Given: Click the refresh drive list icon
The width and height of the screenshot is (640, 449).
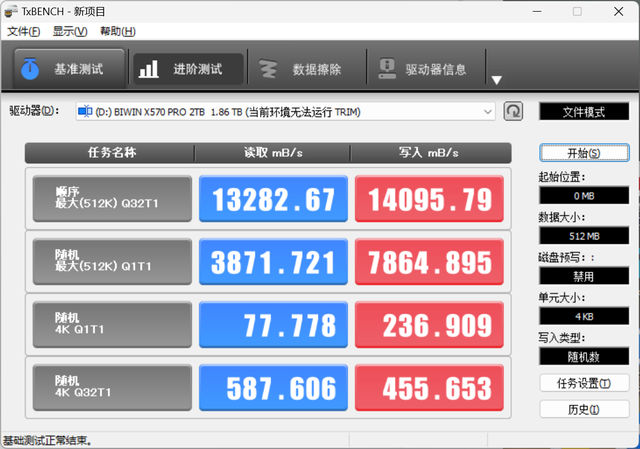Looking at the screenshot, I should coord(513,111).
